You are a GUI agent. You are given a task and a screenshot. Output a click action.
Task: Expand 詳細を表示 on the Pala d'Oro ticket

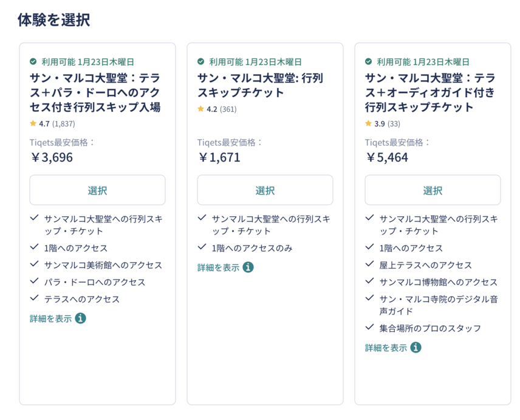[x=51, y=318]
